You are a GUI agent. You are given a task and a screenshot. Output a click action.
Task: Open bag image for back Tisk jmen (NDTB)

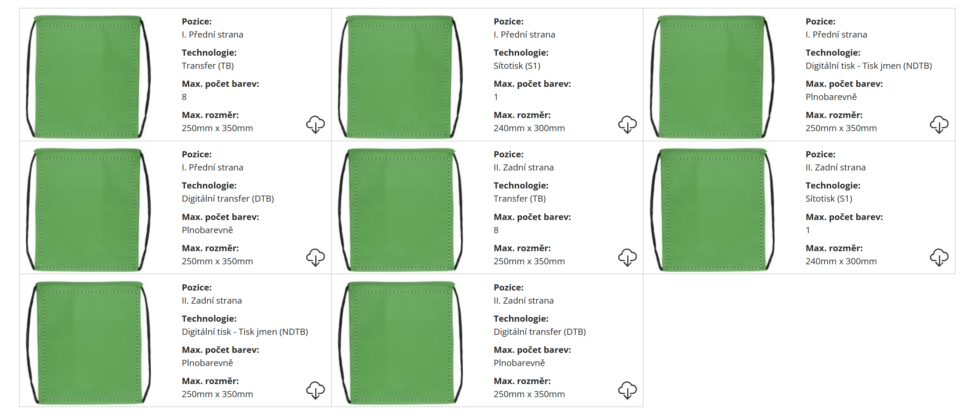88,342
